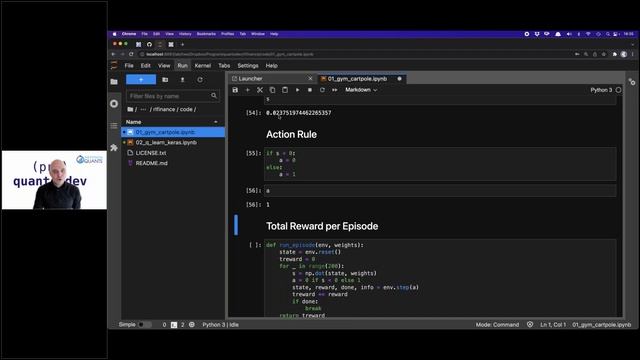This screenshot has height=360, width=640.
Task: Click Python 3 | Idle in status bar
Action: coord(220,324)
